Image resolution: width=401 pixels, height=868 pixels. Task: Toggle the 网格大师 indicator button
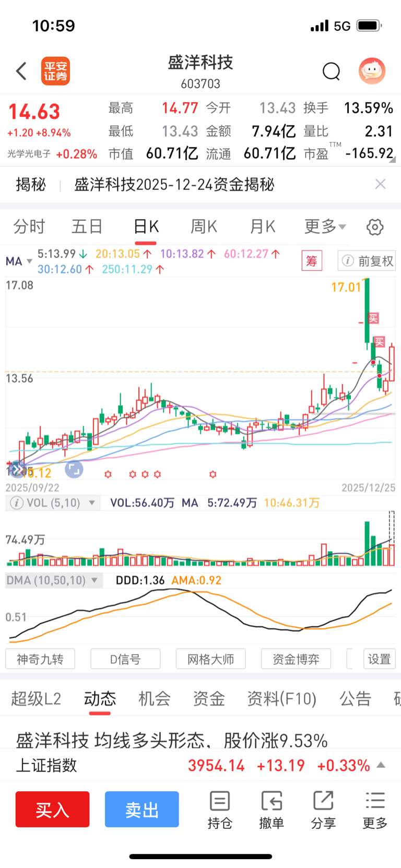pyautogui.click(x=210, y=659)
